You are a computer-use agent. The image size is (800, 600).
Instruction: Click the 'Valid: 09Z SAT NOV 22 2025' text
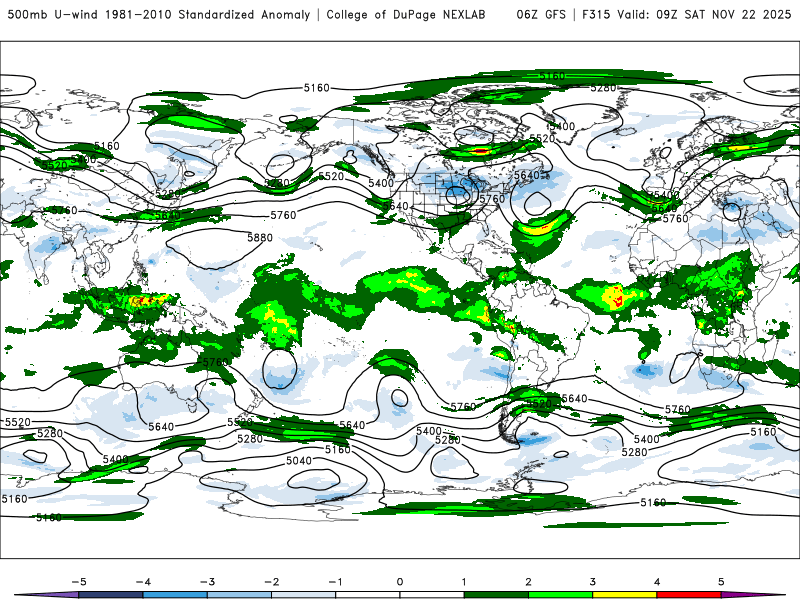click(x=704, y=14)
